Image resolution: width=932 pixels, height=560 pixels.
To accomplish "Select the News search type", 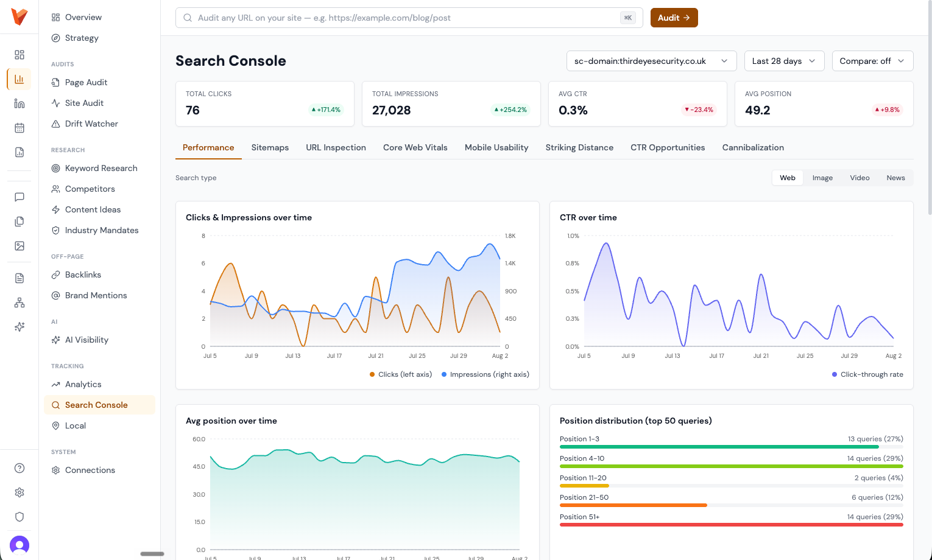I will (895, 178).
